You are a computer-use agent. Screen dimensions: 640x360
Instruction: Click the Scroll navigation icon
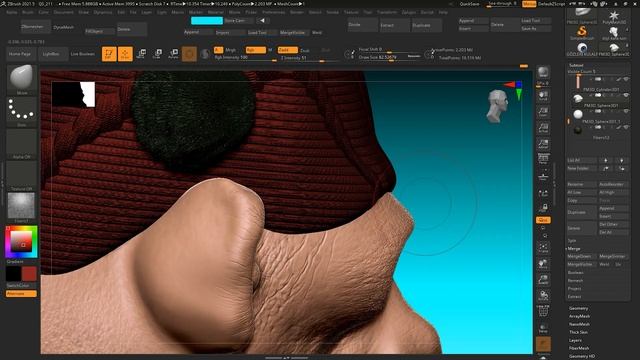click(x=543, y=96)
